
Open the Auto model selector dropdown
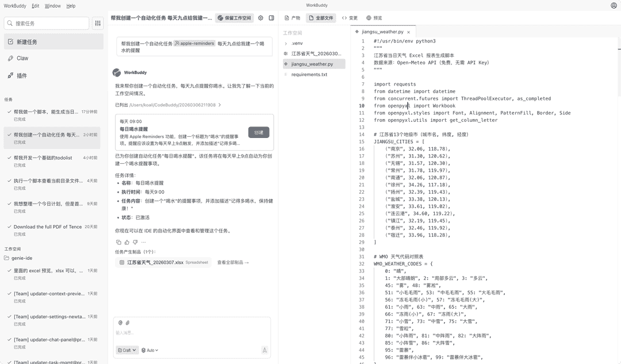(149, 350)
